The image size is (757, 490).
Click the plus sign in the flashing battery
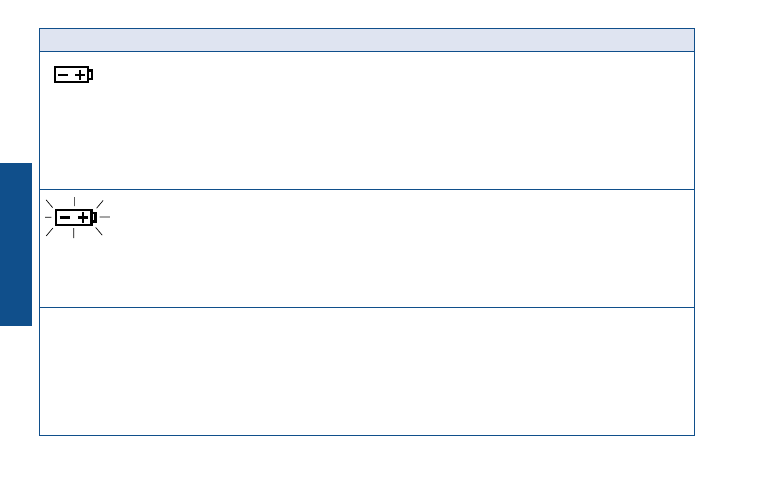tap(83, 218)
